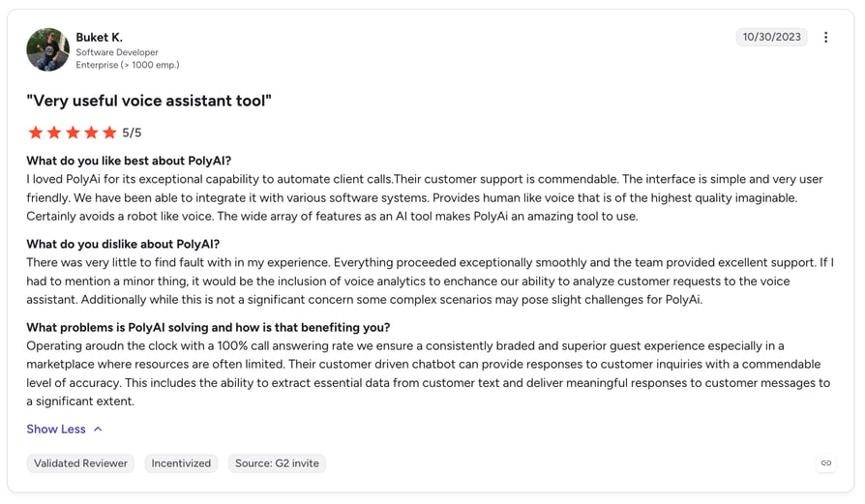Open reviewer name Buket K.
This screenshot has width=865, height=504.
[100, 38]
